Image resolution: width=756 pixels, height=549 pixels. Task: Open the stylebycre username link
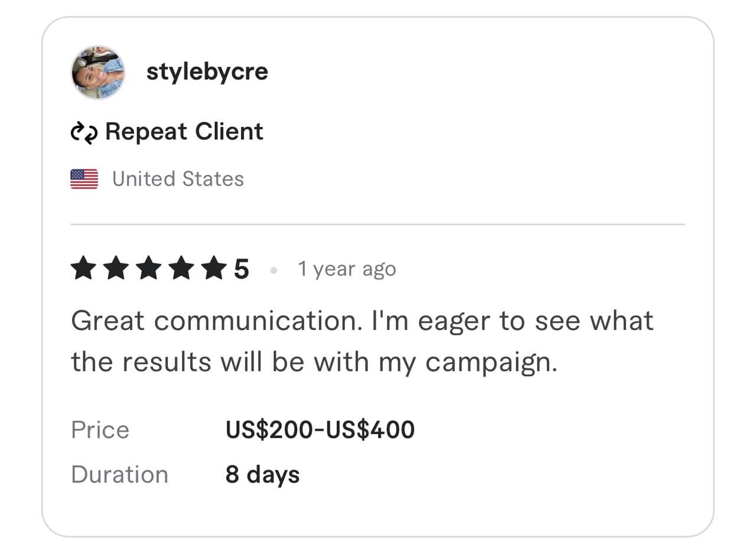207,72
